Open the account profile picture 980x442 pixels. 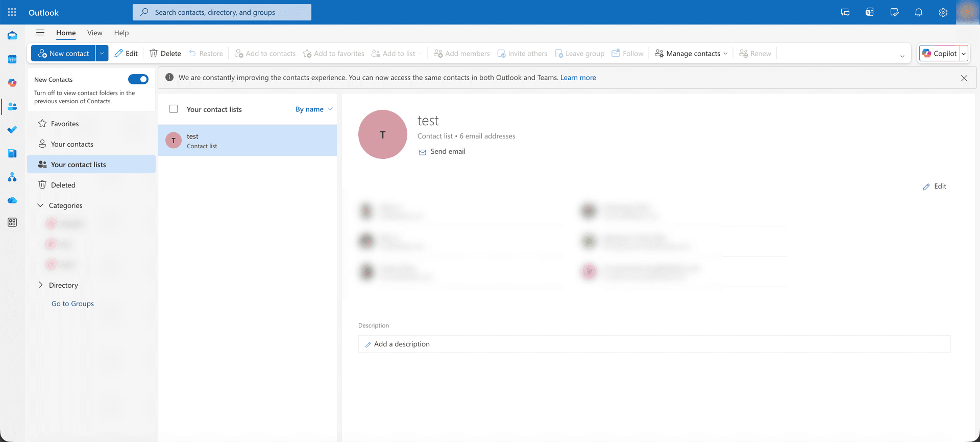(x=967, y=12)
